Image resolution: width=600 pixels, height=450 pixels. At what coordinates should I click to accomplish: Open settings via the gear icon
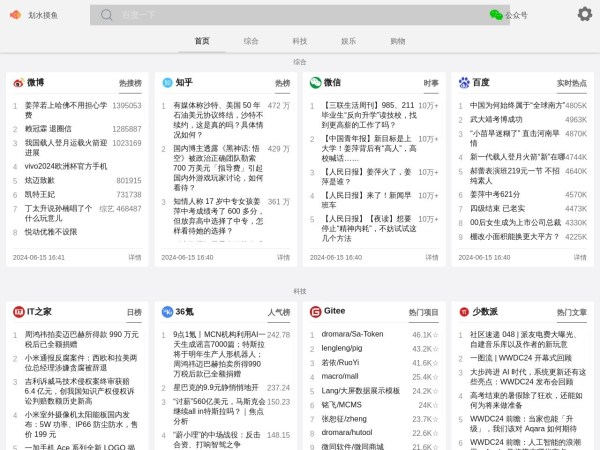[x=585, y=15]
